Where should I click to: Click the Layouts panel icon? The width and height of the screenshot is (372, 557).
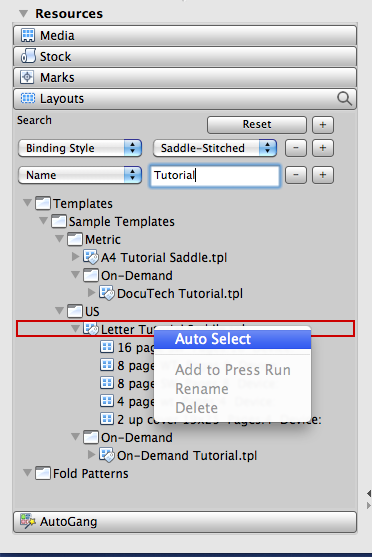coord(28,98)
